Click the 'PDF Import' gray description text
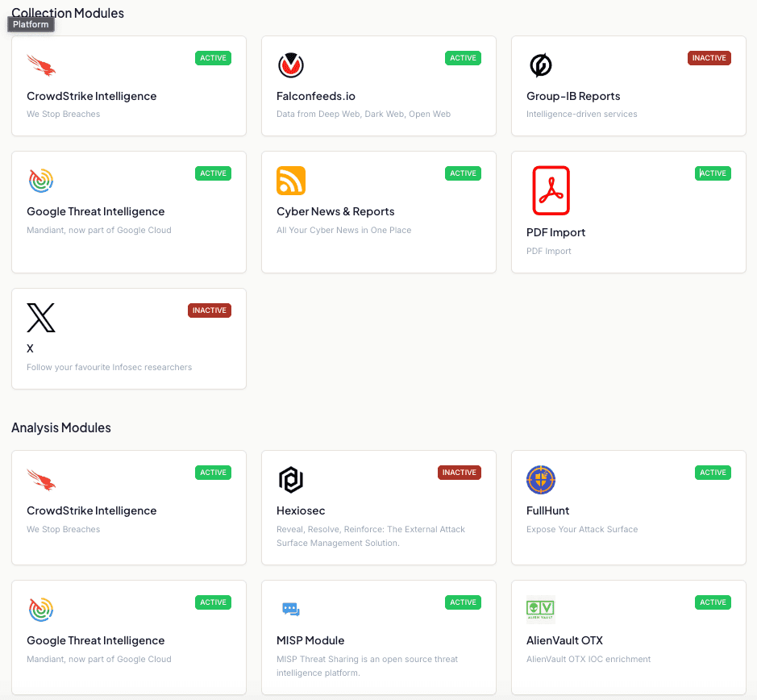This screenshot has width=757, height=700. (x=548, y=251)
